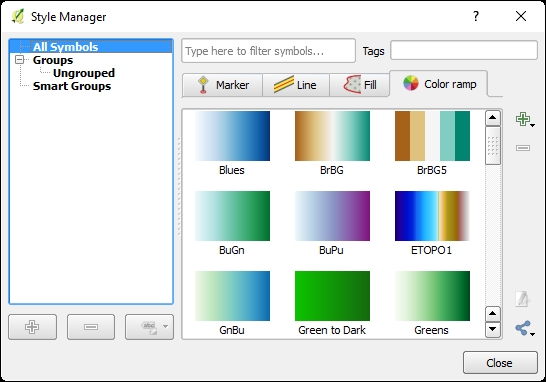The width and height of the screenshot is (546, 382).
Task: Switch to the Fill tab
Action: [x=359, y=85]
